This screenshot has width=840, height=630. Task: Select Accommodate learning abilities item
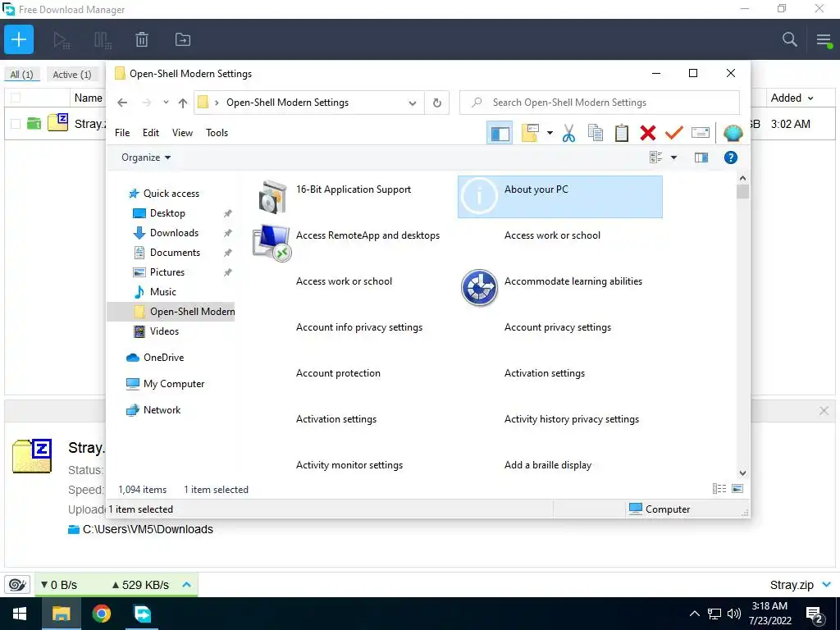(559, 290)
